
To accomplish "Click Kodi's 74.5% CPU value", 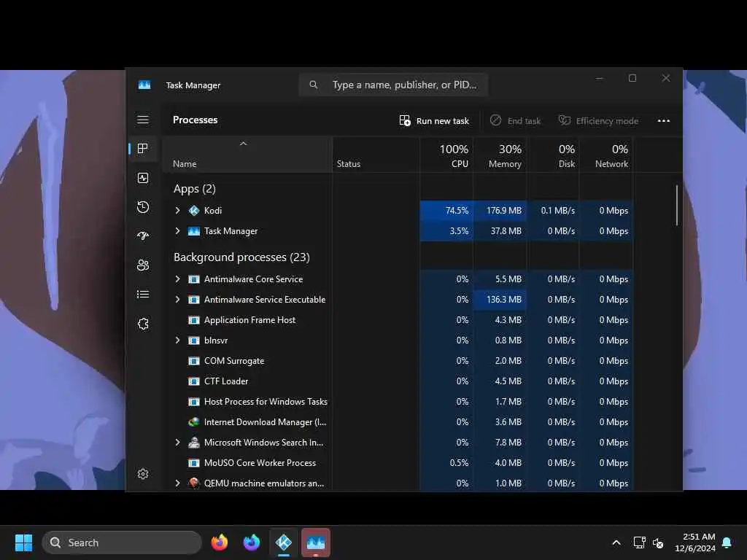I will pyautogui.click(x=457, y=211).
